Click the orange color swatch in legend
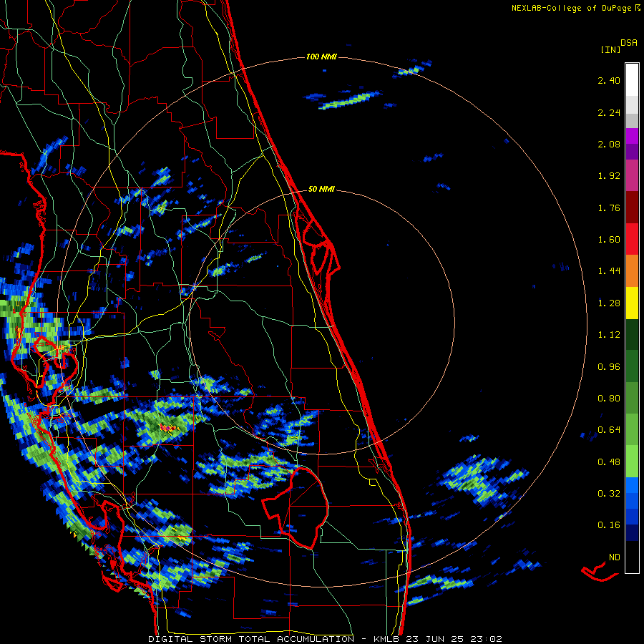 (x=632, y=270)
